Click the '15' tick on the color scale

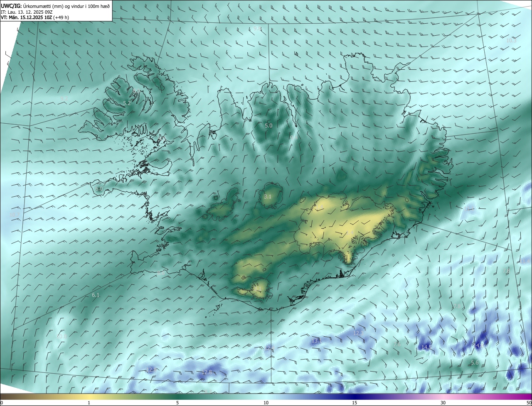[355, 403]
